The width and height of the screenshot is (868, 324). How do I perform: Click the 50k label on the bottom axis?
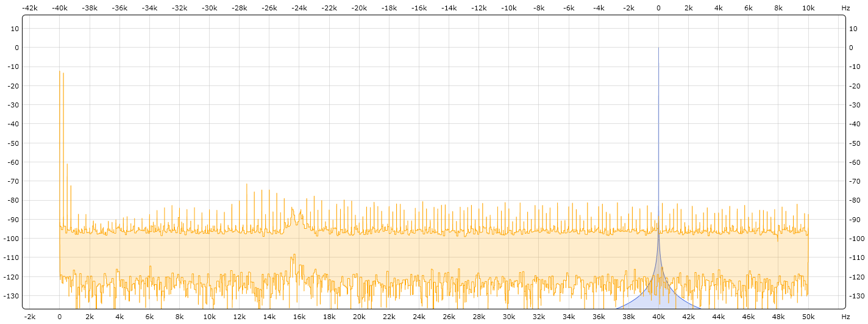(808, 317)
